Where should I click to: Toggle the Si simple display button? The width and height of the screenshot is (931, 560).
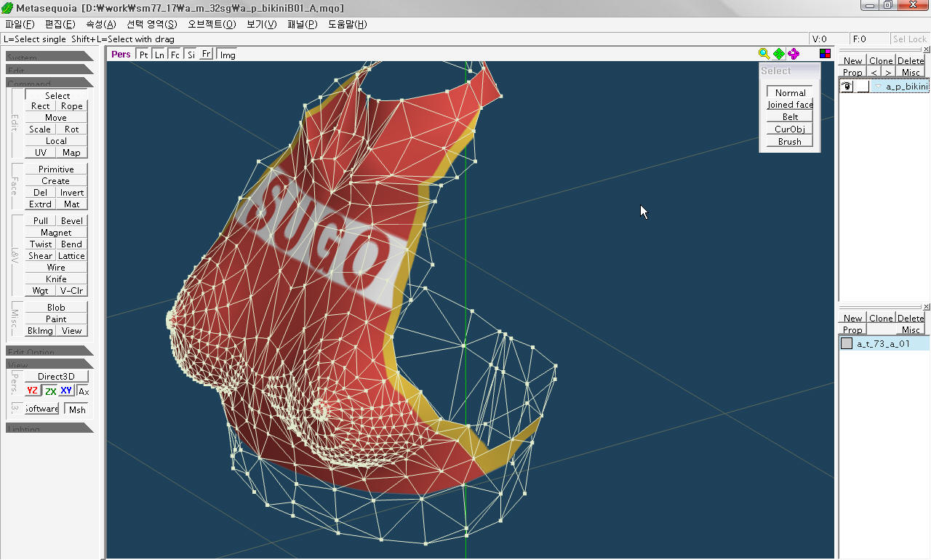191,55
